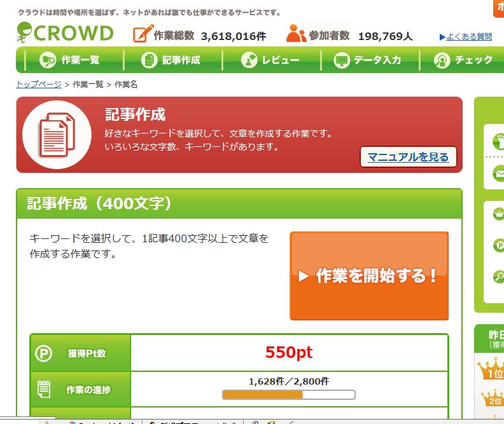Click the 作業の進捗 progress bar
The height and width of the screenshot is (424, 504).
coord(288,395)
